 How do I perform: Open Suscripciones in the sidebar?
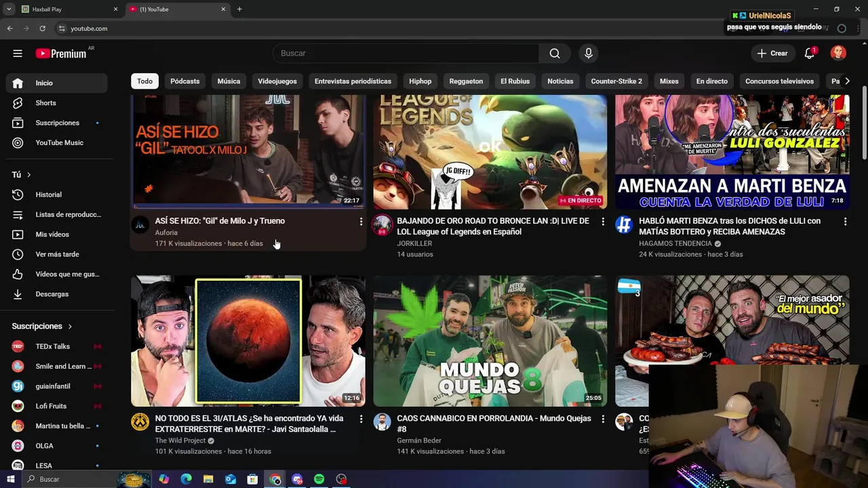tap(57, 123)
